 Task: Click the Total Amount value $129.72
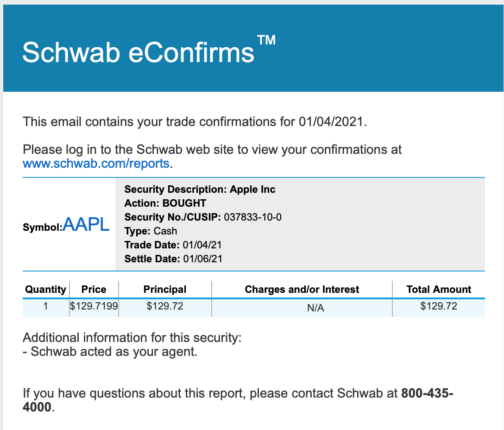[x=439, y=306]
